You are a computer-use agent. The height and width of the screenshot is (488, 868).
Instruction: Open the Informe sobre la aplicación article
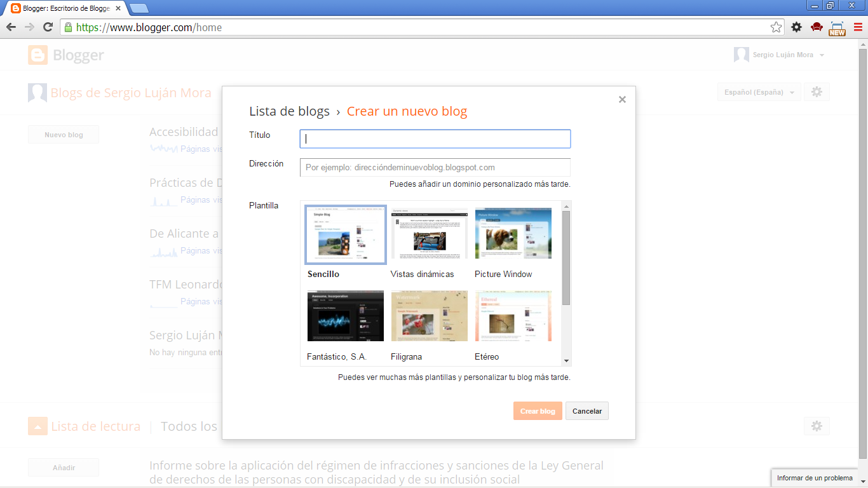pyautogui.click(x=376, y=472)
